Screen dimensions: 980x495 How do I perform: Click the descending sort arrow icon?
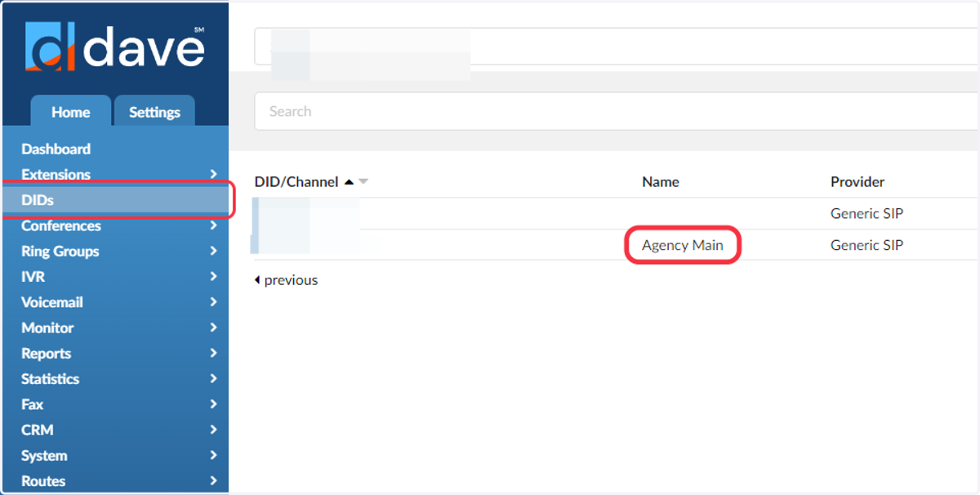point(363,182)
